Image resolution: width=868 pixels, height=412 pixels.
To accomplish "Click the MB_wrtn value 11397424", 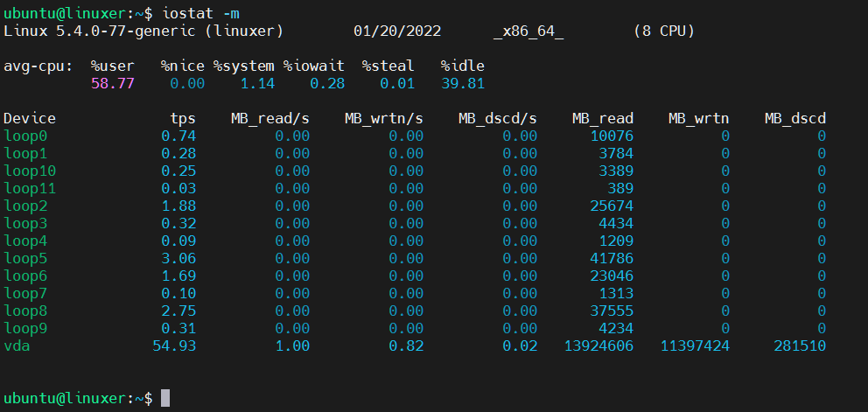I will click(x=695, y=346).
